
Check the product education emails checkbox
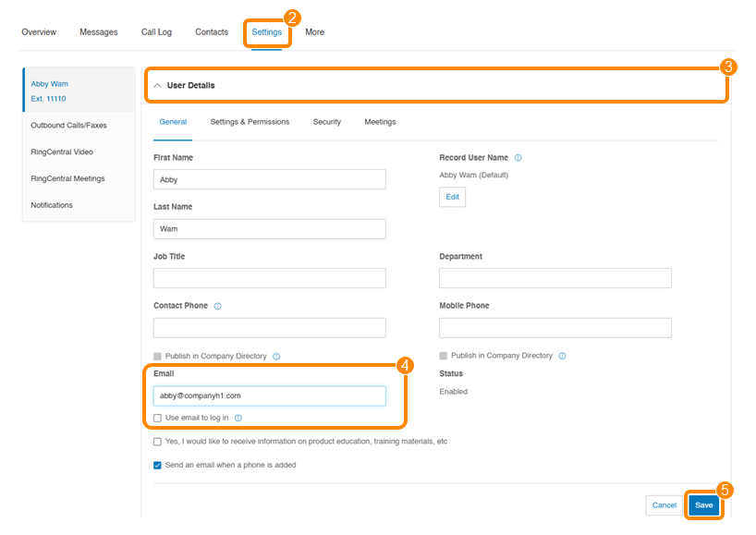158,442
